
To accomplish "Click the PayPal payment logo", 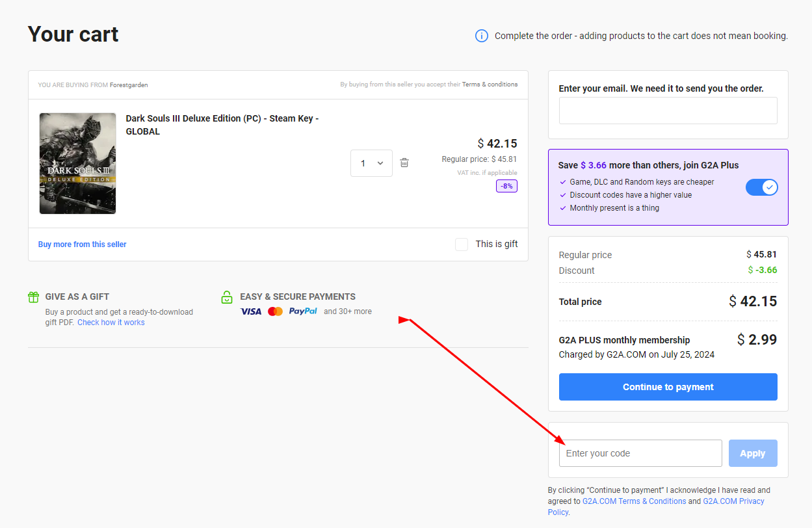I will [x=303, y=311].
